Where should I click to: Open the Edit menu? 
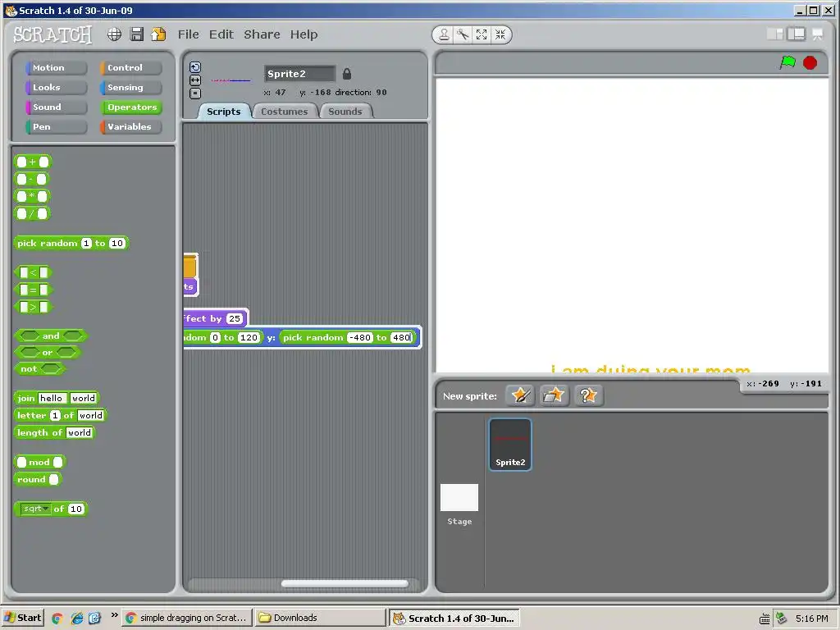click(x=221, y=34)
